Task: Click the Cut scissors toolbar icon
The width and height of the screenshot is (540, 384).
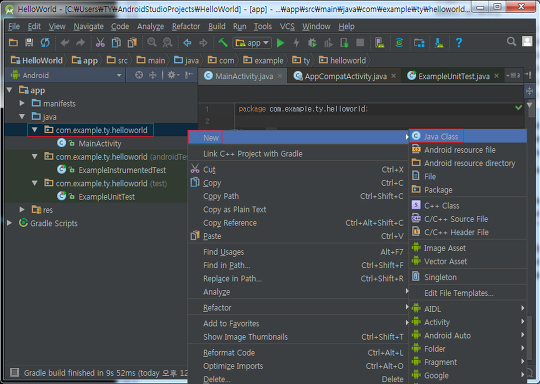Action: click(100, 43)
